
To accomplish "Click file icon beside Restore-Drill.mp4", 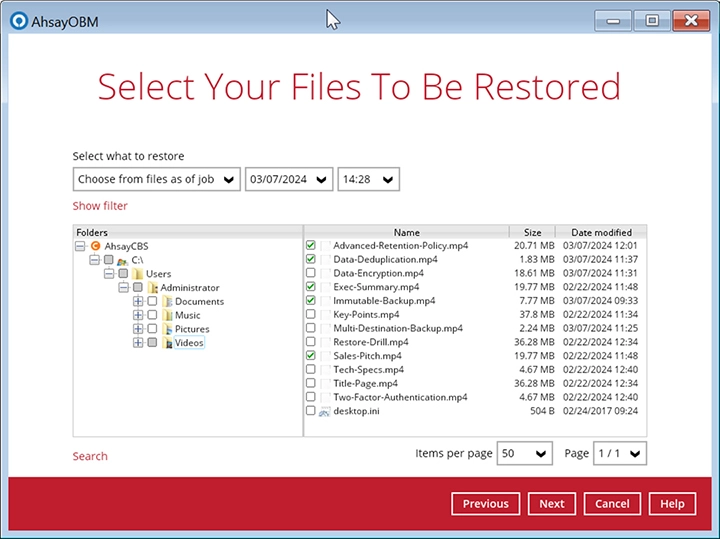I will click(x=325, y=342).
